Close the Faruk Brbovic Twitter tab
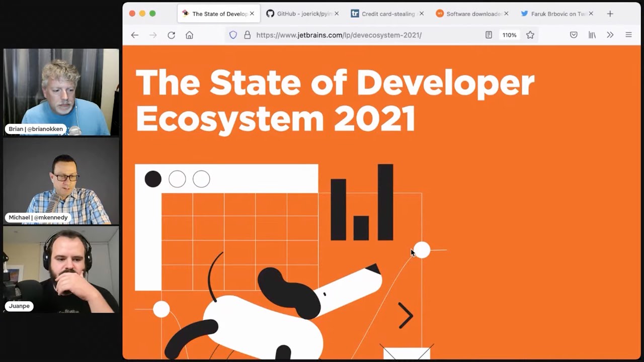644x362 pixels. 591,14
